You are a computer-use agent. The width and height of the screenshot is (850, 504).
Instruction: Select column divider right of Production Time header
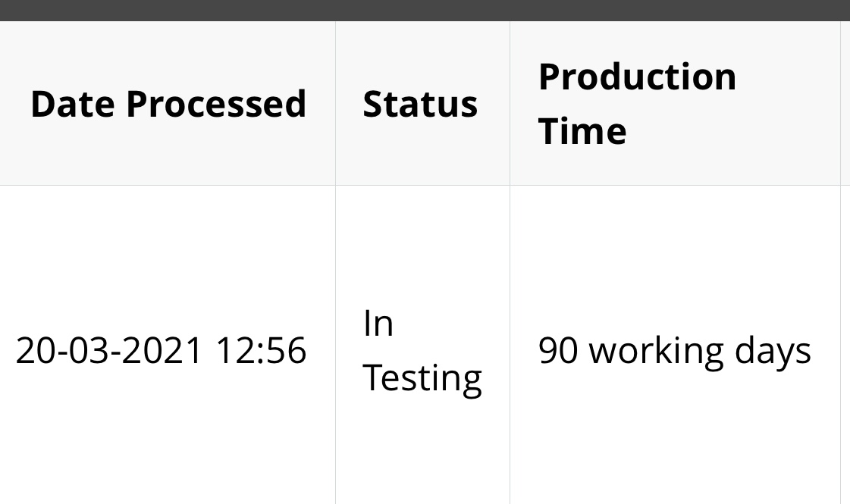click(841, 104)
